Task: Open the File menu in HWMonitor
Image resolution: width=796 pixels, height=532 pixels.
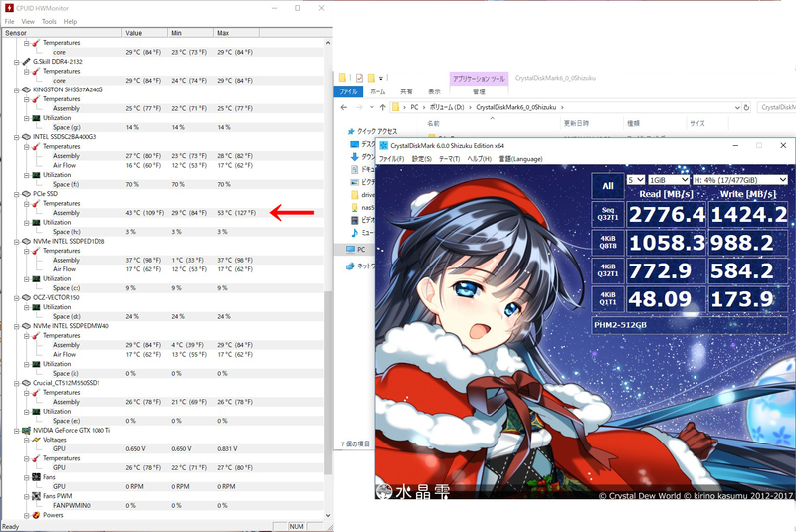Action: [9, 21]
